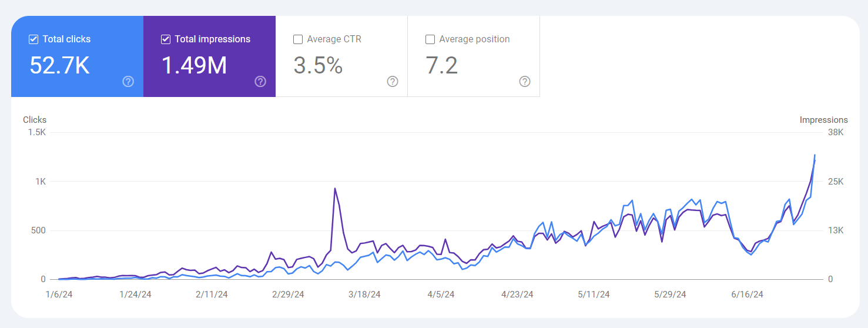Click the Impressions axis title
The image size is (868, 328).
pyautogui.click(x=823, y=120)
